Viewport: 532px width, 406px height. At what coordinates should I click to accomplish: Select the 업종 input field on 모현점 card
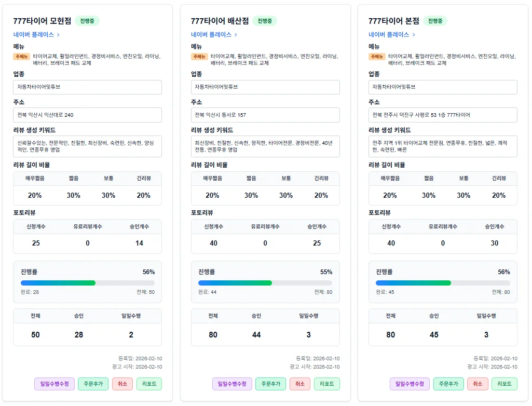tap(87, 87)
